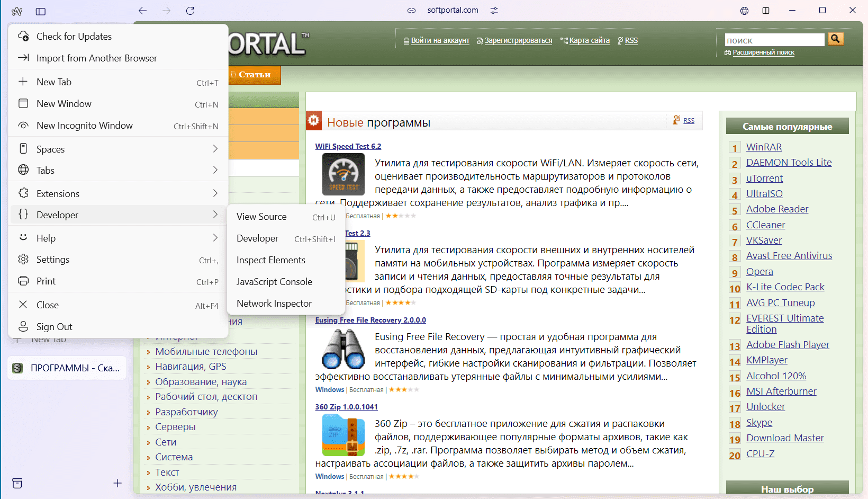
Task: Open the Разработчику category link
Action: click(186, 412)
